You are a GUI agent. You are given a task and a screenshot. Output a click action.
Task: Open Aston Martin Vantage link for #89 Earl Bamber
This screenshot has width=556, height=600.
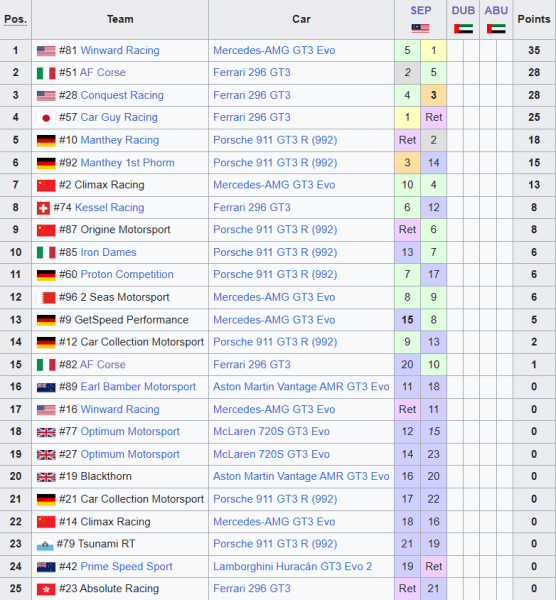[x=301, y=386]
